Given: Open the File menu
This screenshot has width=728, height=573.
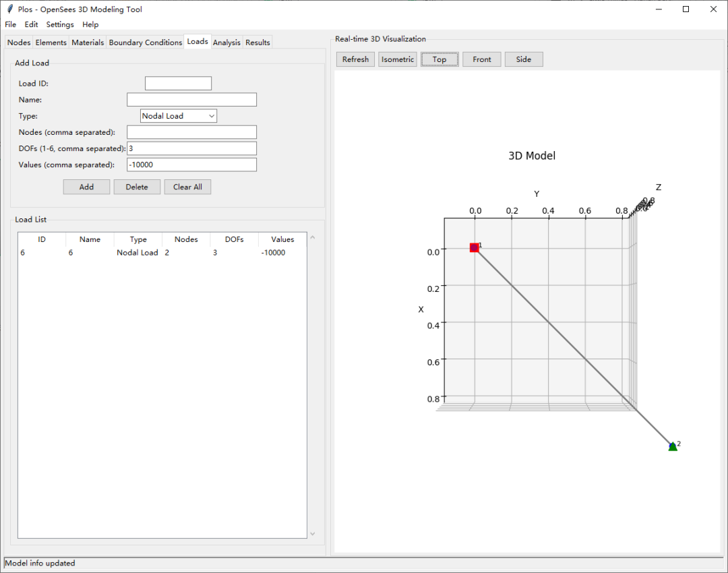Looking at the screenshot, I should click(x=10, y=25).
